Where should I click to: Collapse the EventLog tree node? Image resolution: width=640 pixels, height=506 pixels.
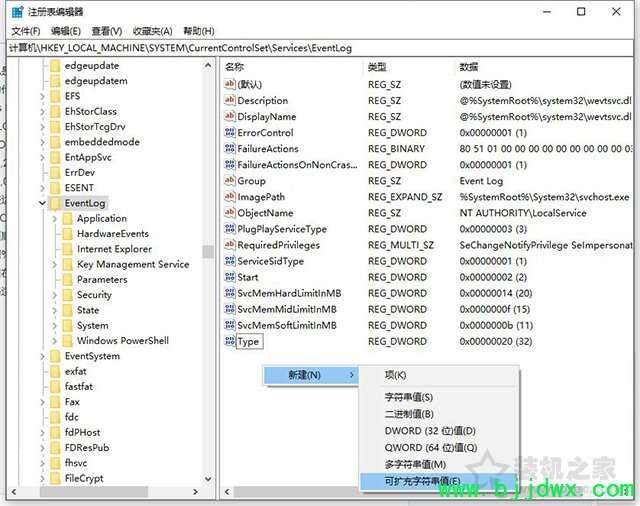[x=42, y=203]
